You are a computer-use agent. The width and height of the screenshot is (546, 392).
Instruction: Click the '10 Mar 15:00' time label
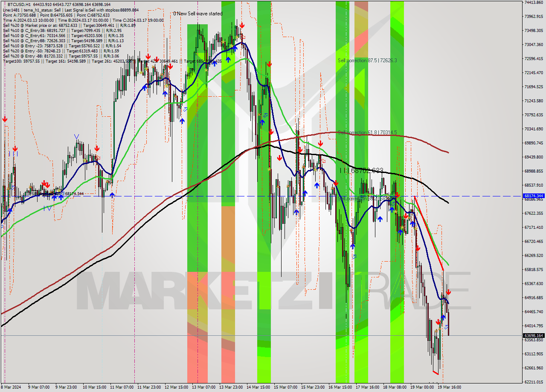point(94,387)
